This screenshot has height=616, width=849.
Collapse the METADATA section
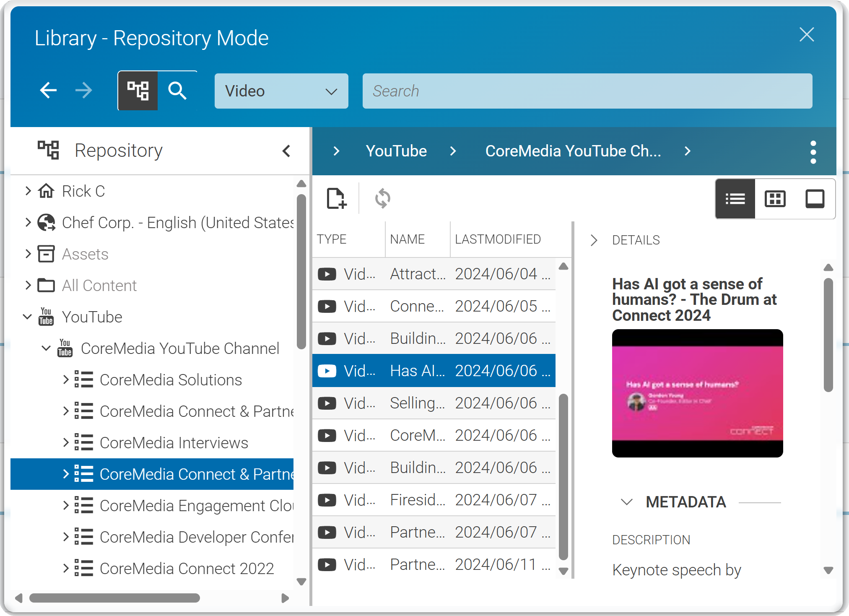627,502
